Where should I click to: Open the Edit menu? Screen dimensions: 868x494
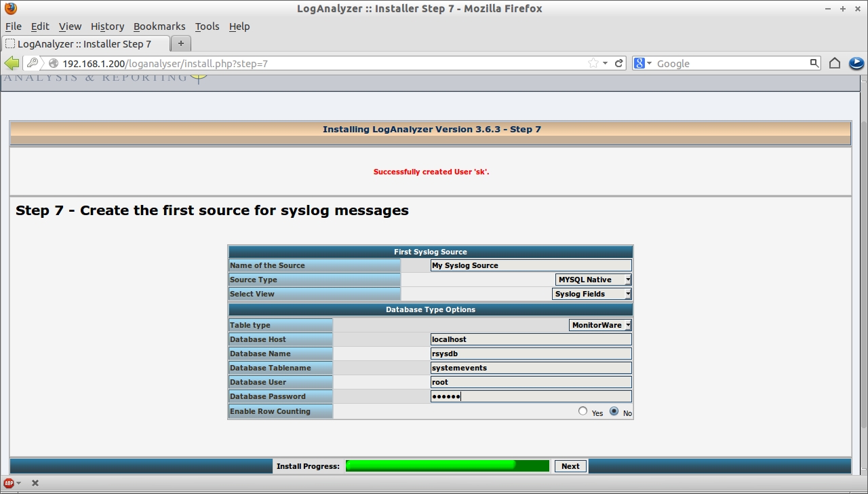coord(40,26)
